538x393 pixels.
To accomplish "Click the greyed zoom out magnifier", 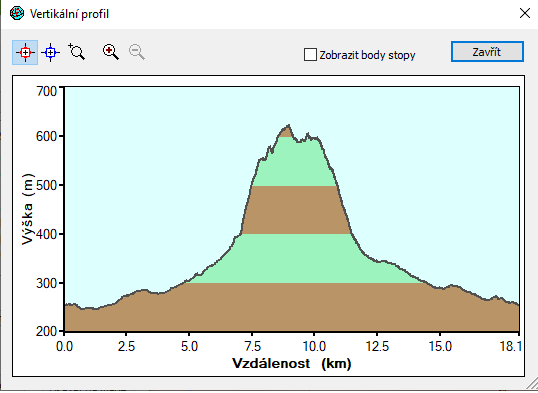I will click(137, 52).
